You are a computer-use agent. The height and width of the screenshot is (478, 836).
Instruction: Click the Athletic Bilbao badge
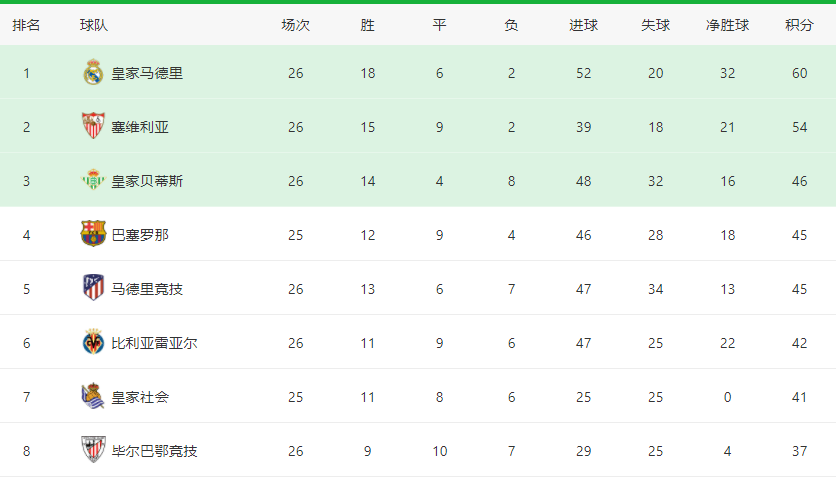[93, 450]
